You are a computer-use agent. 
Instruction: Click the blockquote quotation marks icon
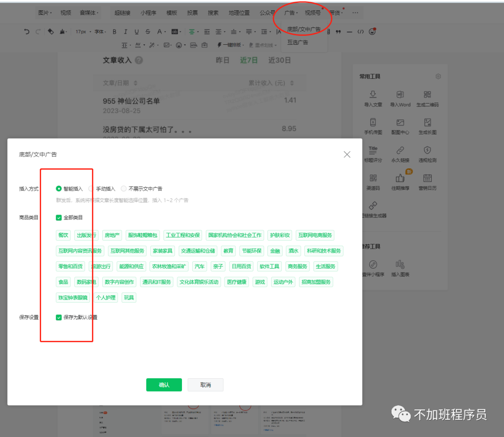coord(338,32)
